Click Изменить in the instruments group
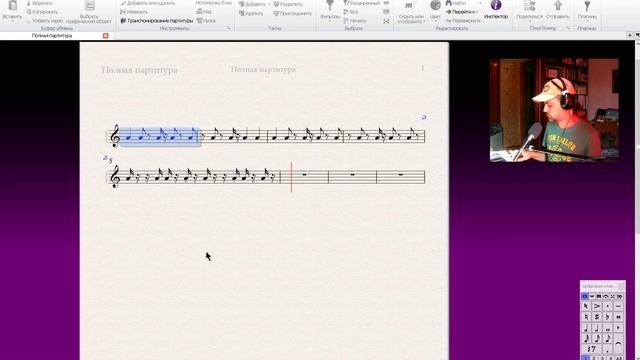Screen dimensions: 640x360 pyautogui.click(x=134, y=12)
